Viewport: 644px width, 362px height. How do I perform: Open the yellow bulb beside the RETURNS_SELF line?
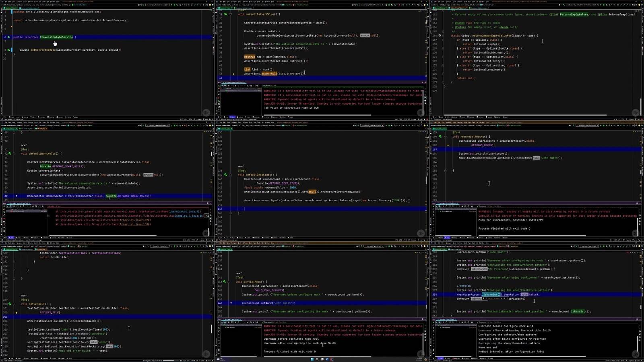tap(17, 312)
